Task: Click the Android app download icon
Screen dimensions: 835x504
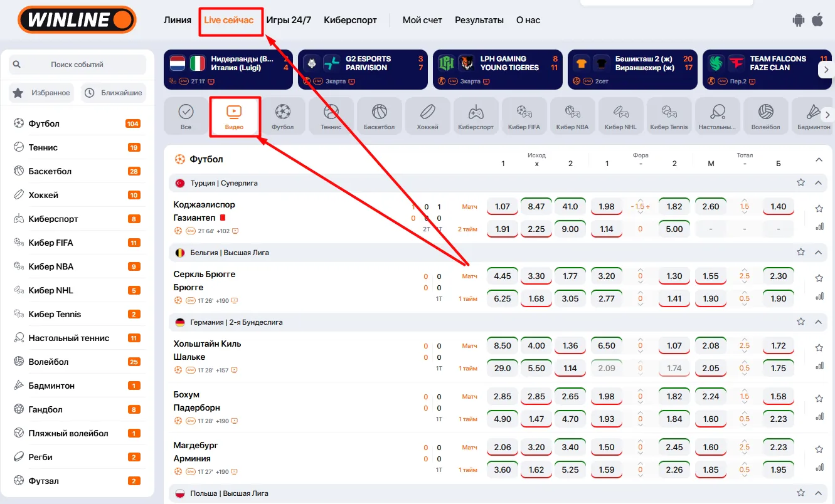Action: [798, 20]
